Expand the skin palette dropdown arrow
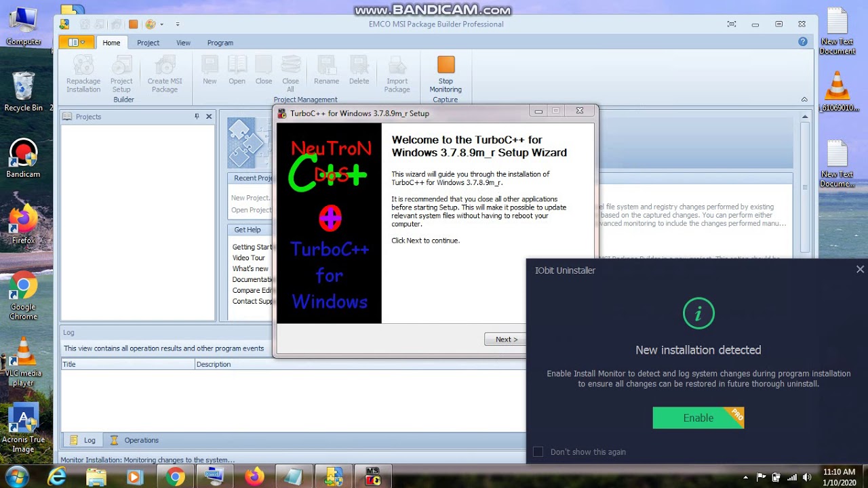The height and width of the screenshot is (488, 868). click(161, 24)
